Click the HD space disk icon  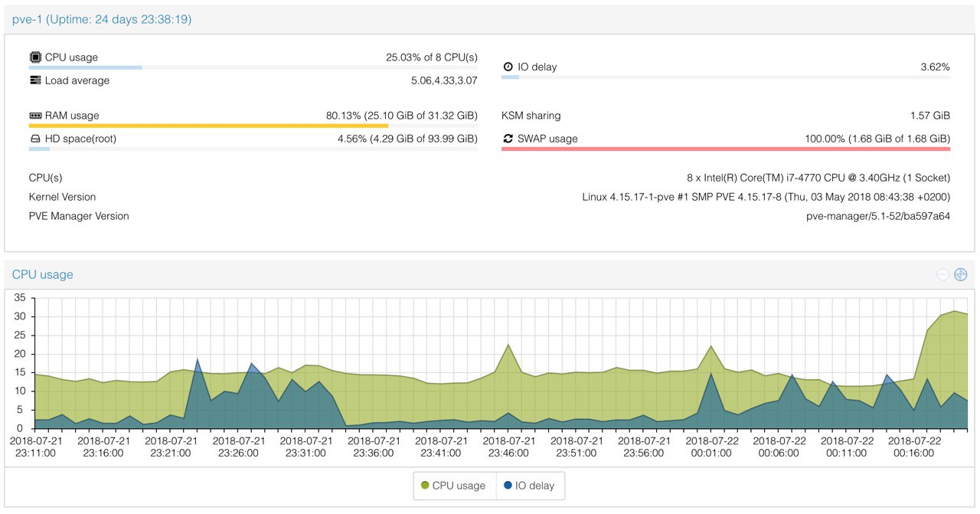pyautogui.click(x=35, y=139)
